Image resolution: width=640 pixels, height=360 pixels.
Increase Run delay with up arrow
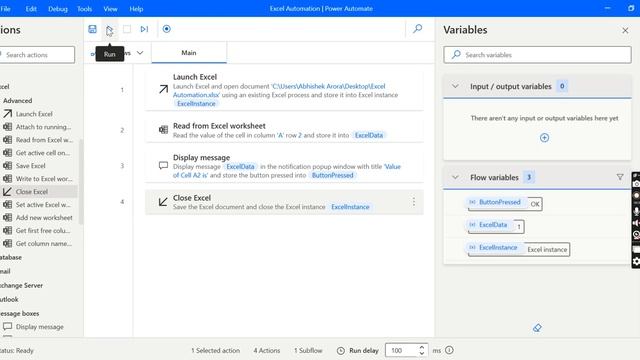point(422,347)
